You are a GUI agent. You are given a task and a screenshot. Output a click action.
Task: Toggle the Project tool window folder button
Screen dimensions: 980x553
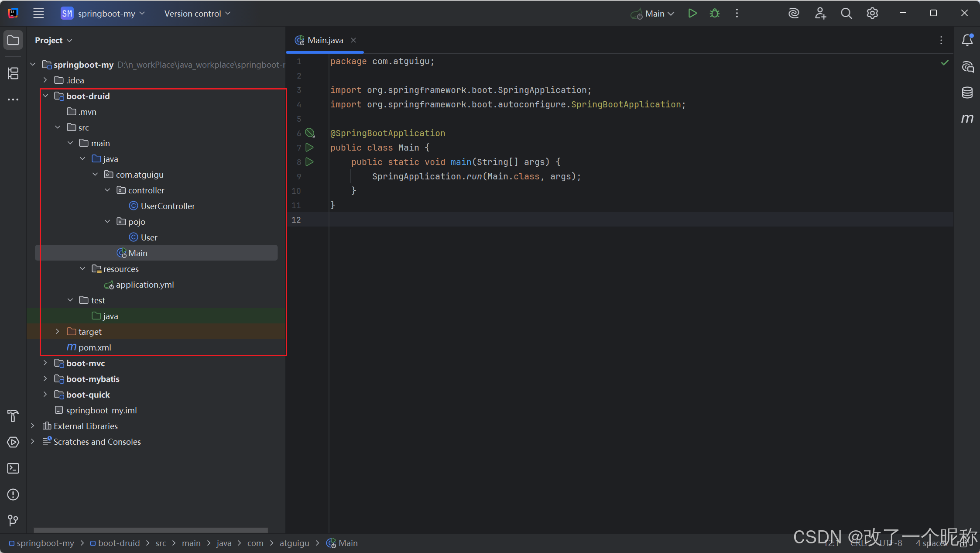(x=13, y=40)
